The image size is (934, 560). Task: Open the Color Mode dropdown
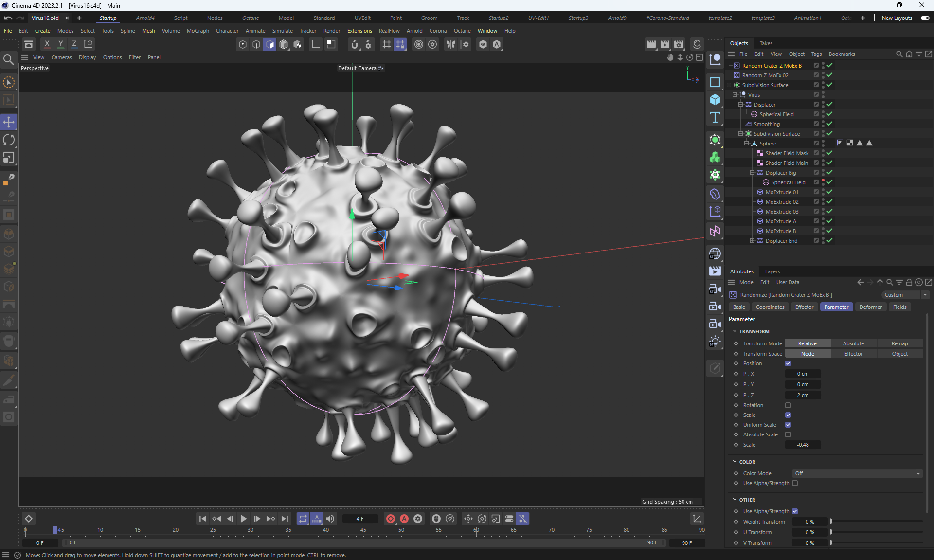coord(857,473)
